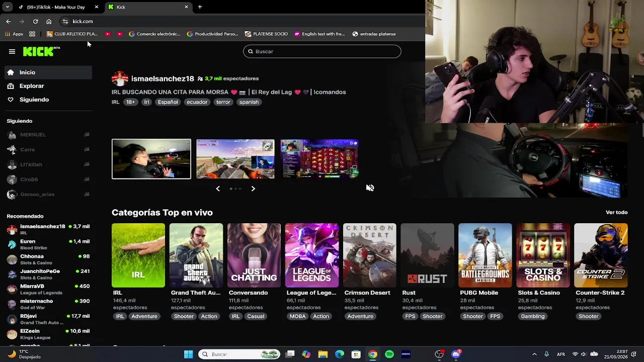Viewport: 644px width, 362px height.
Task: Select the terror tag
Action: [x=223, y=102]
